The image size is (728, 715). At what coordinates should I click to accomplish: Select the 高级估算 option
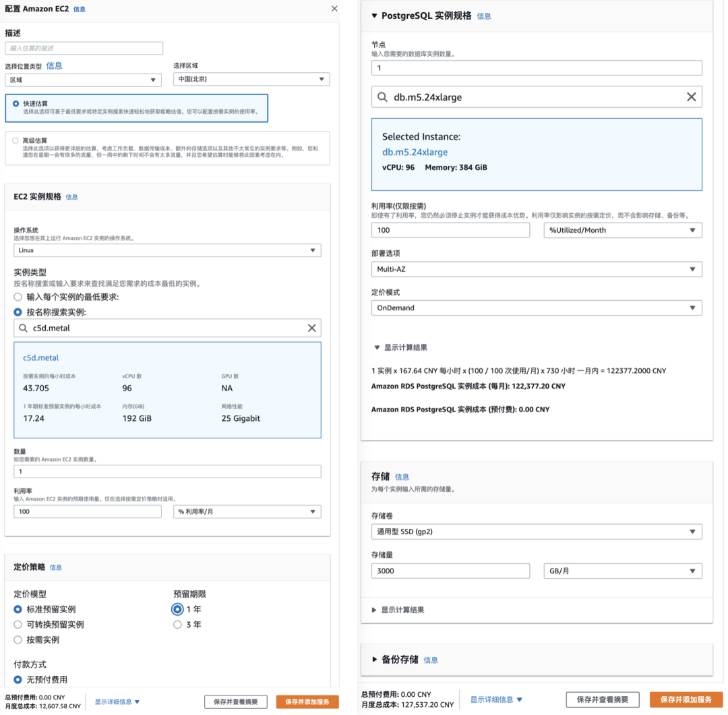(x=16, y=140)
